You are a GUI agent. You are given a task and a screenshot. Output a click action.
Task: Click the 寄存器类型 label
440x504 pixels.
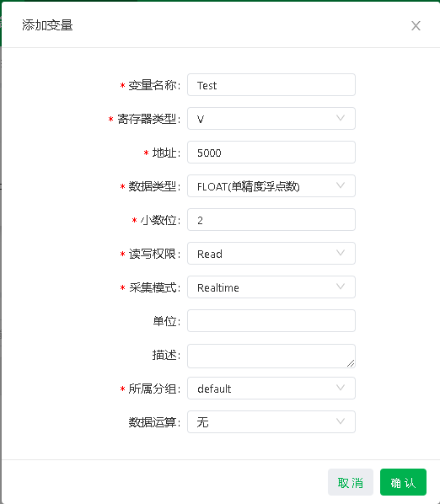pos(148,119)
